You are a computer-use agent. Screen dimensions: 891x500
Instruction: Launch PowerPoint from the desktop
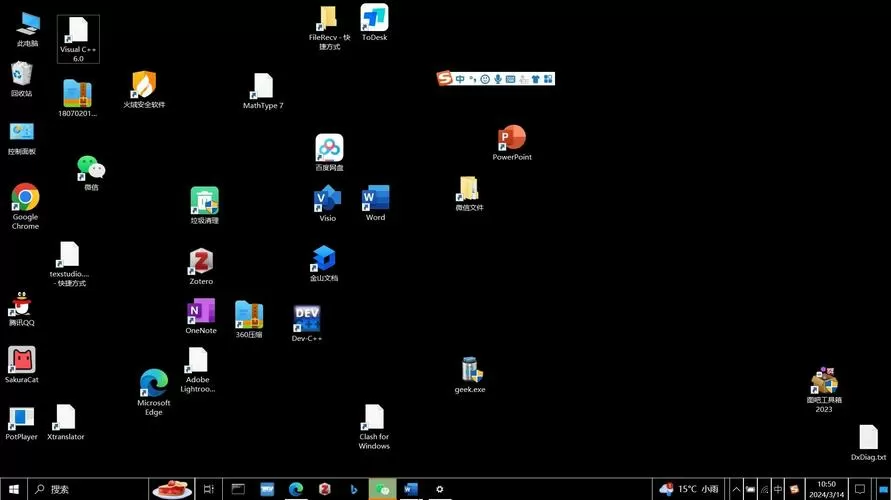(x=512, y=143)
